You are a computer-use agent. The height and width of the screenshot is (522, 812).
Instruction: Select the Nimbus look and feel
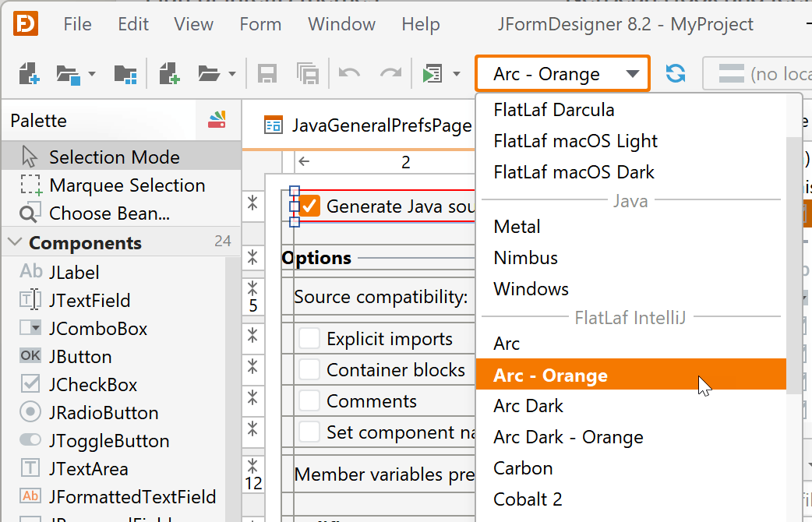coord(630,257)
